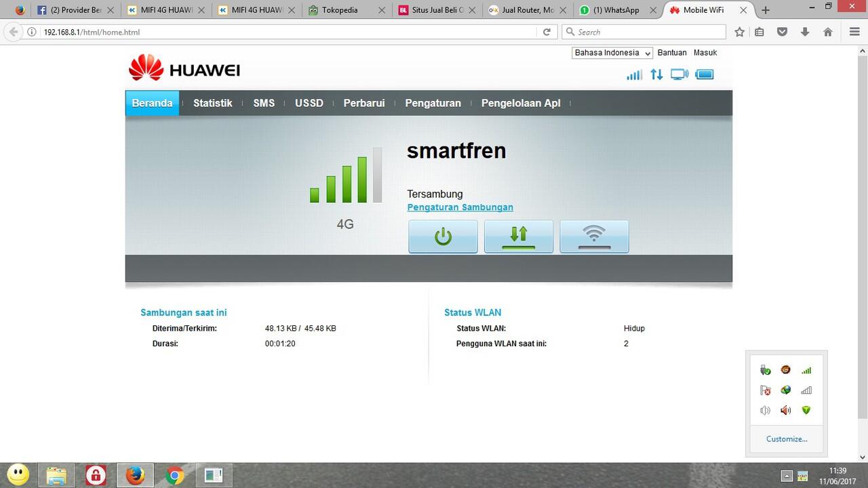Click the Firefox Search box
The image size is (868, 488).
coord(644,32)
